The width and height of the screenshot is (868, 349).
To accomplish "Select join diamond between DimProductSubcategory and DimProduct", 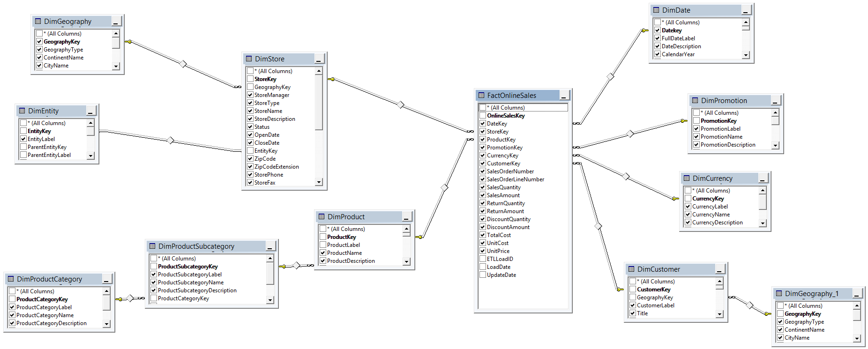I will pyautogui.click(x=297, y=266).
